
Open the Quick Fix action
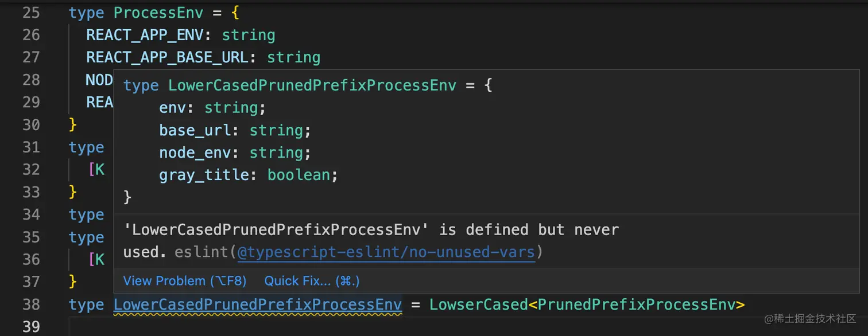pyautogui.click(x=312, y=281)
